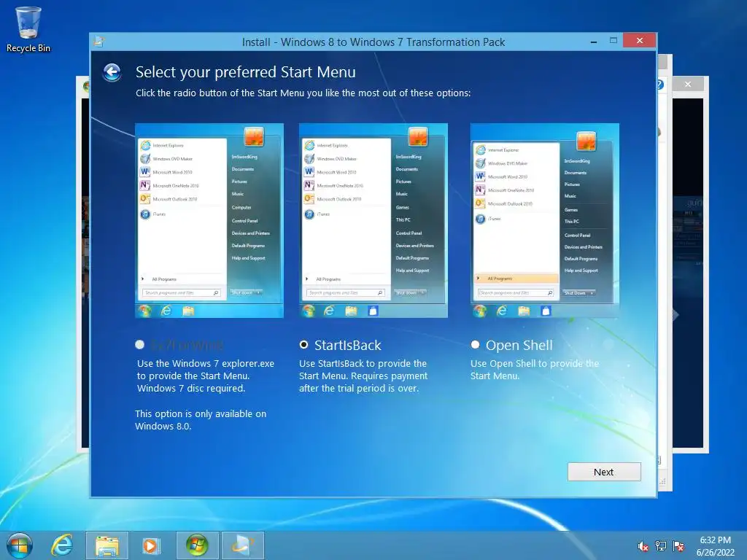Click the first Start Menu preview with Computer entry
Viewport: 747px width, 560px height.
[x=209, y=220]
